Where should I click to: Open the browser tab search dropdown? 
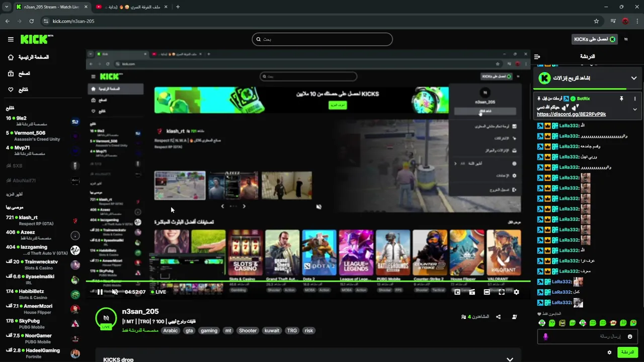click(x=7, y=7)
